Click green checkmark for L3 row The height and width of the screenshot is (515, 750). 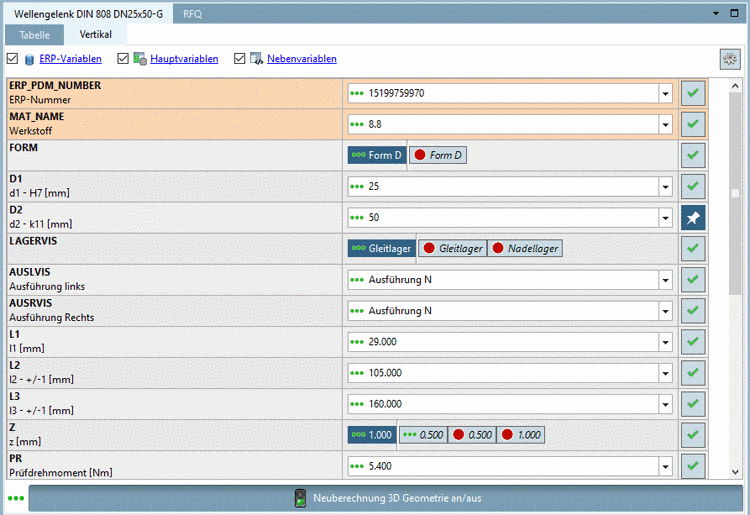point(693,404)
